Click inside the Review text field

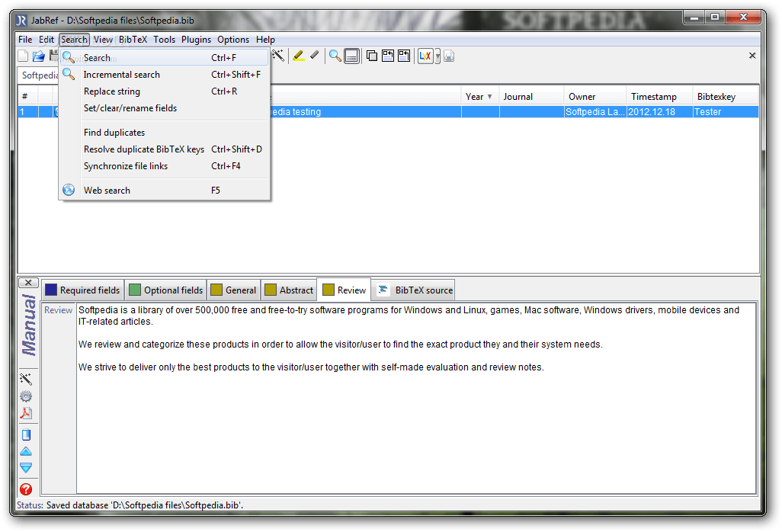tap(416, 398)
